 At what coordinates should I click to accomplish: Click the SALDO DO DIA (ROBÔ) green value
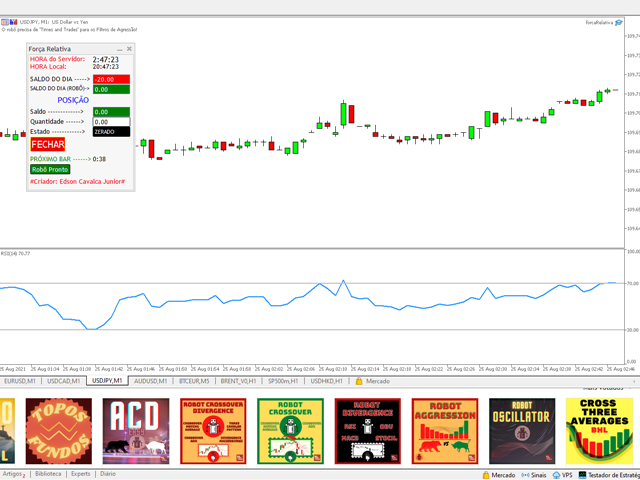[111, 89]
